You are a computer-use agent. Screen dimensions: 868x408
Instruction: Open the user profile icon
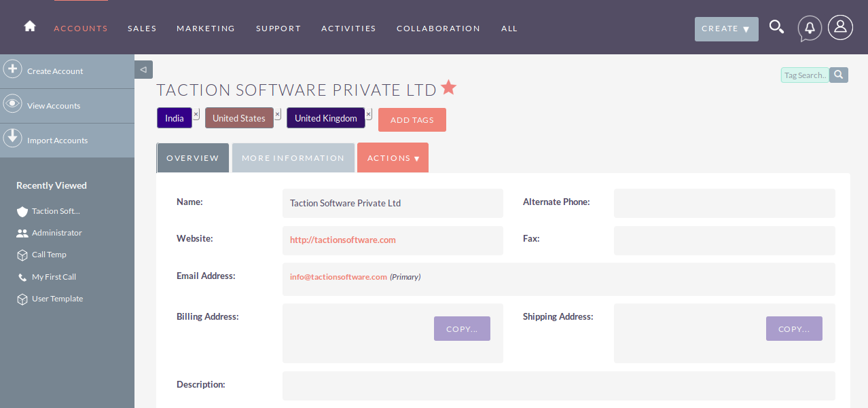point(840,27)
